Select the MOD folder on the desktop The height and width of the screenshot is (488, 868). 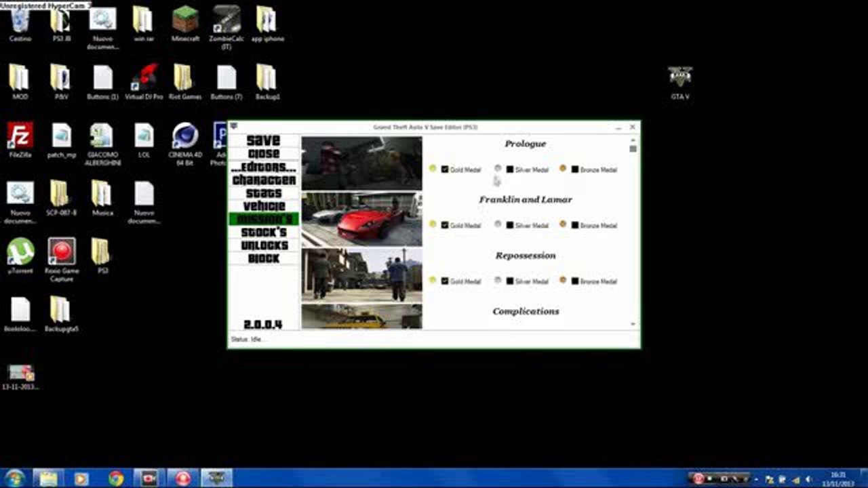[20, 82]
